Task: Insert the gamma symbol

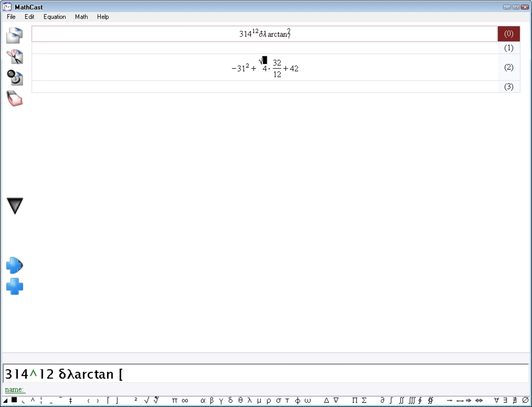Action: [x=221, y=401]
